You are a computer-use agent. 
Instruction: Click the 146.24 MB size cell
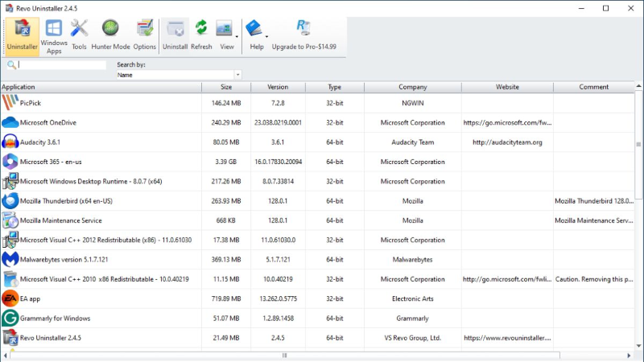tap(226, 103)
